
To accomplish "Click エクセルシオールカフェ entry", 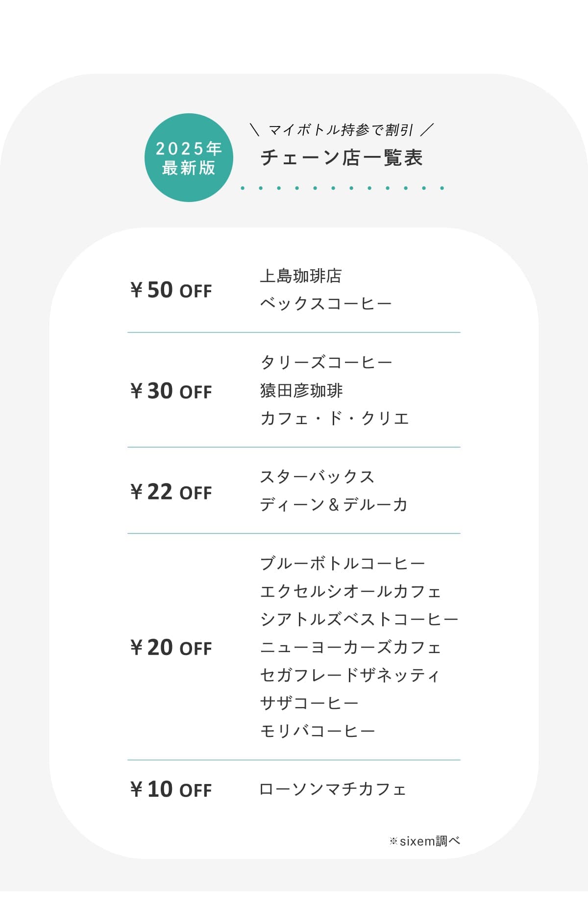I will (351, 591).
